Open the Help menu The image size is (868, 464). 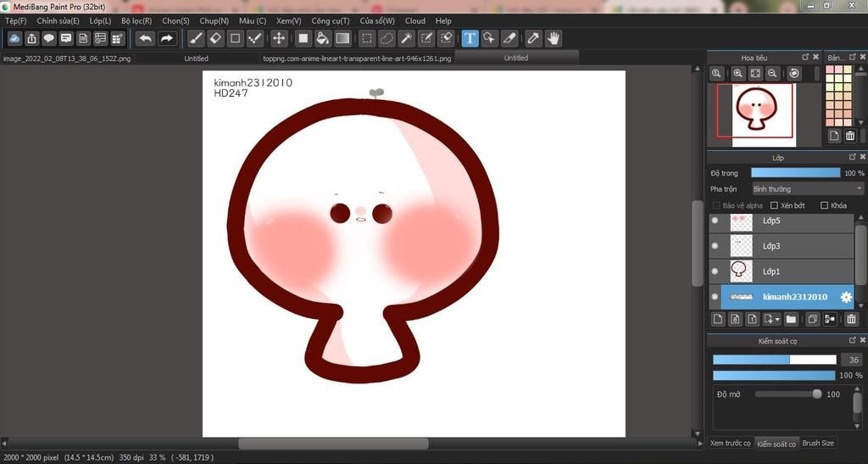[x=443, y=21]
